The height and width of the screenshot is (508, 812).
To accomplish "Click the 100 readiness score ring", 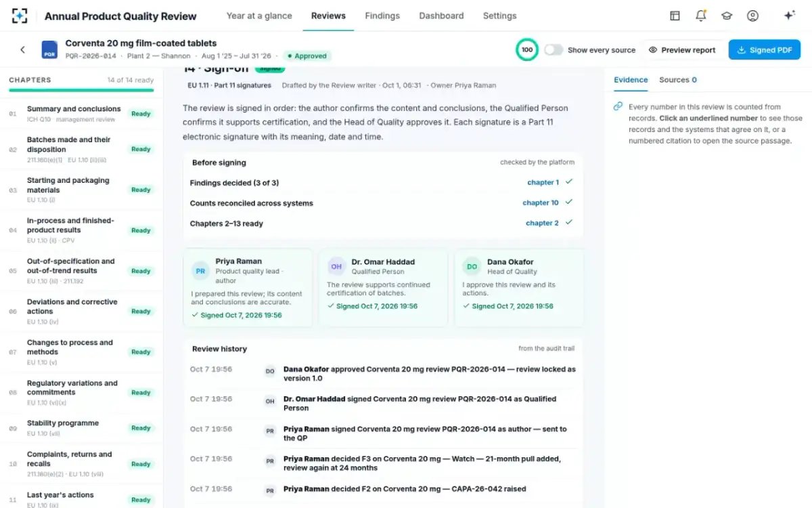I will coord(527,49).
